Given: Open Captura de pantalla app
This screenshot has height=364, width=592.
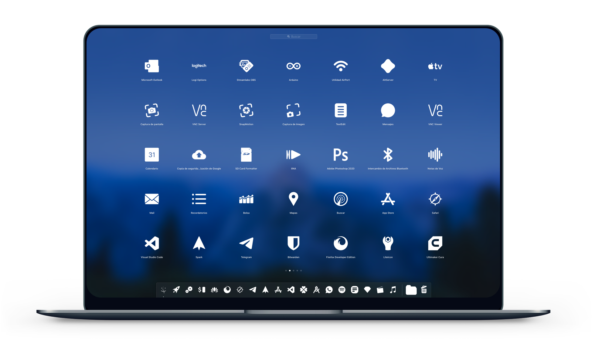Looking at the screenshot, I should coord(152,112).
